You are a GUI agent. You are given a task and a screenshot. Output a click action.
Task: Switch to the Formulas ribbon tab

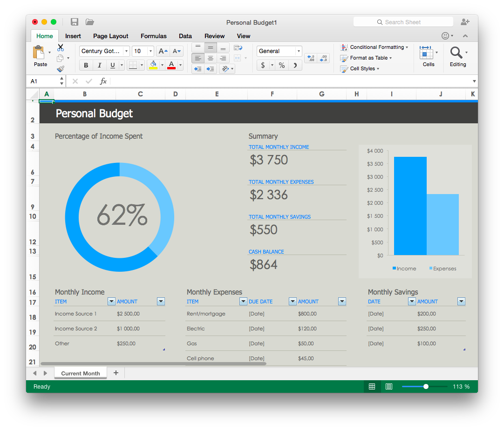[154, 36]
